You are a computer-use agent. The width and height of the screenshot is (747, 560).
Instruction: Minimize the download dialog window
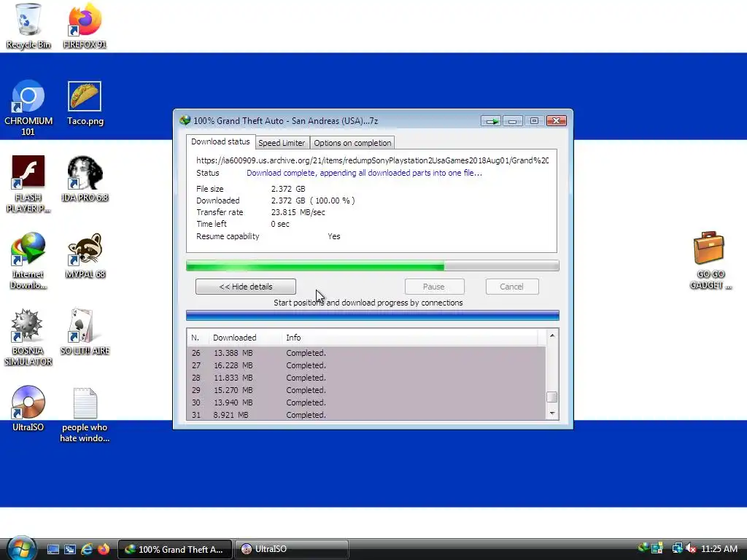coord(513,121)
